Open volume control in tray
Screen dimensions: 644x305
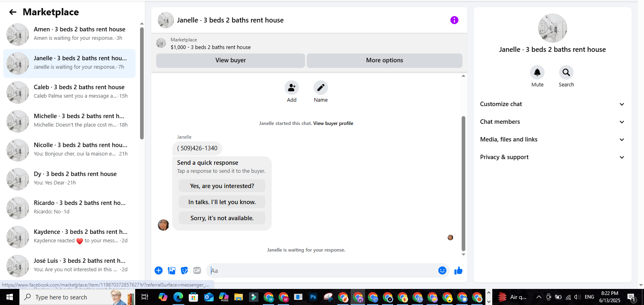(577, 297)
